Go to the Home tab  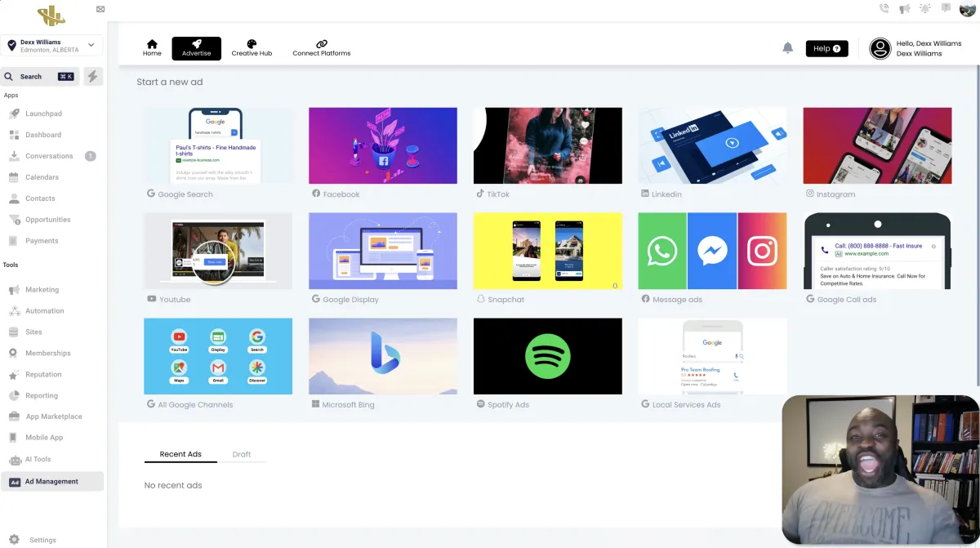(152, 48)
